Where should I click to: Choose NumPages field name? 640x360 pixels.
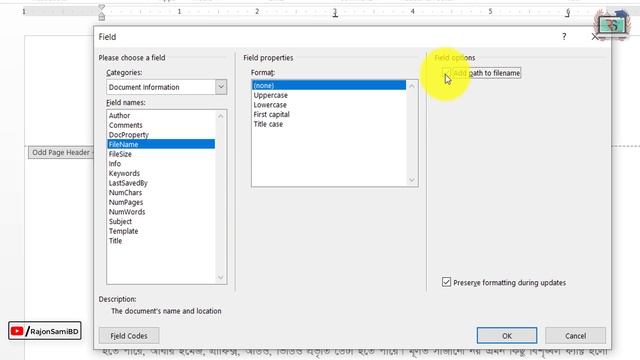tap(161, 202)
